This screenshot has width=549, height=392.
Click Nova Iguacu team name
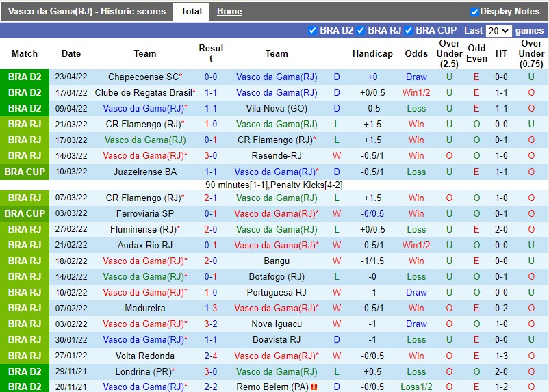[277, 324]
